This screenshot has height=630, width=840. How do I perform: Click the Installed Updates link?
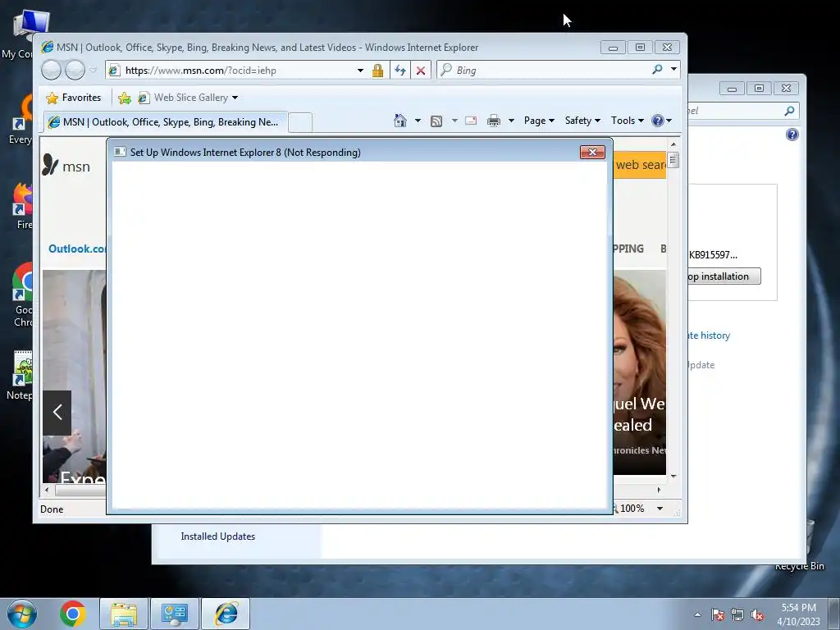point(218,536)
